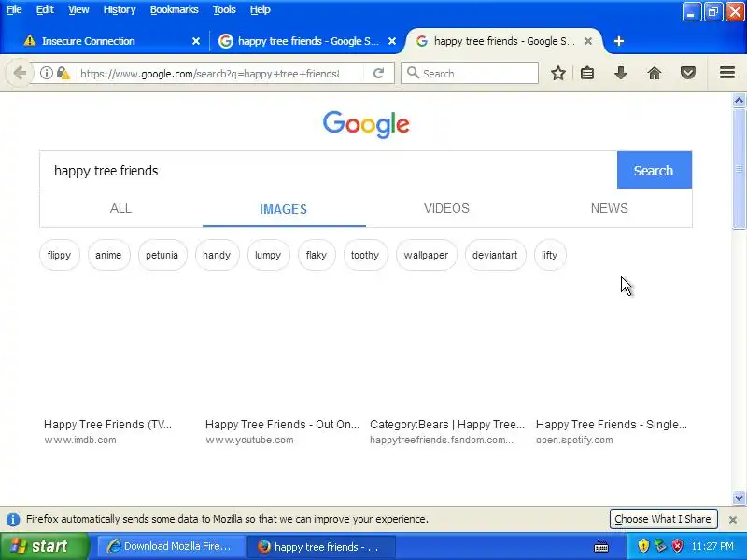Filter images by lumpy chip
This screenshot has width=747, height=560.
(268, 255)
